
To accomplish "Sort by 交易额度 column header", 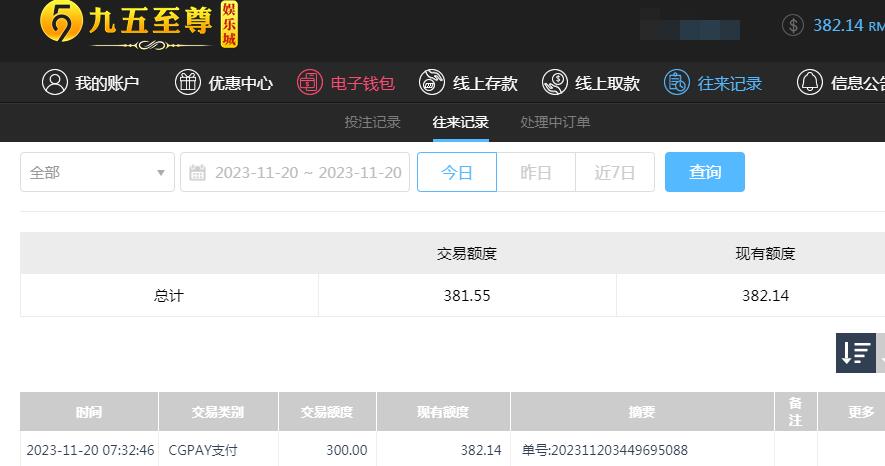I will point(327,412).
